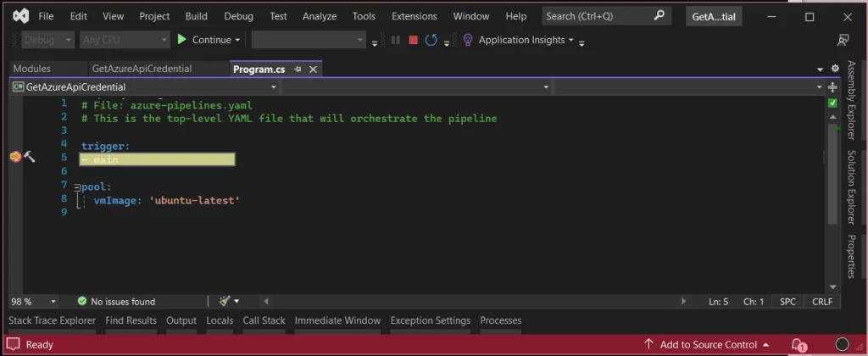Switch to the GetAzureApiCredential tab
Viewport: 868px width, 356px height.
pyautogui.click(x=142, y=69)
